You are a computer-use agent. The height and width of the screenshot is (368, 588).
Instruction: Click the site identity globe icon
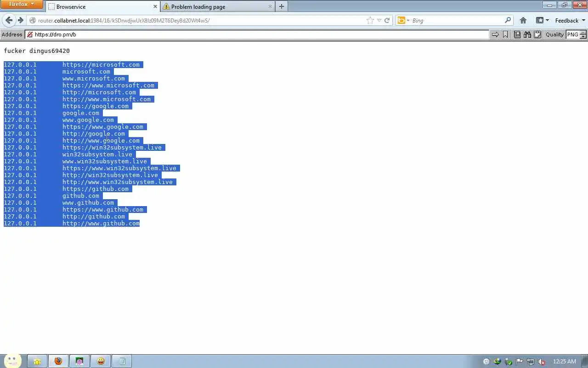(x=33, y=20)
